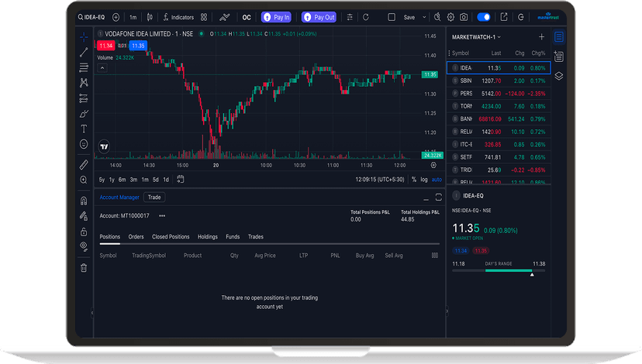Select the ruler measure tool

click(x=84, y=164)
